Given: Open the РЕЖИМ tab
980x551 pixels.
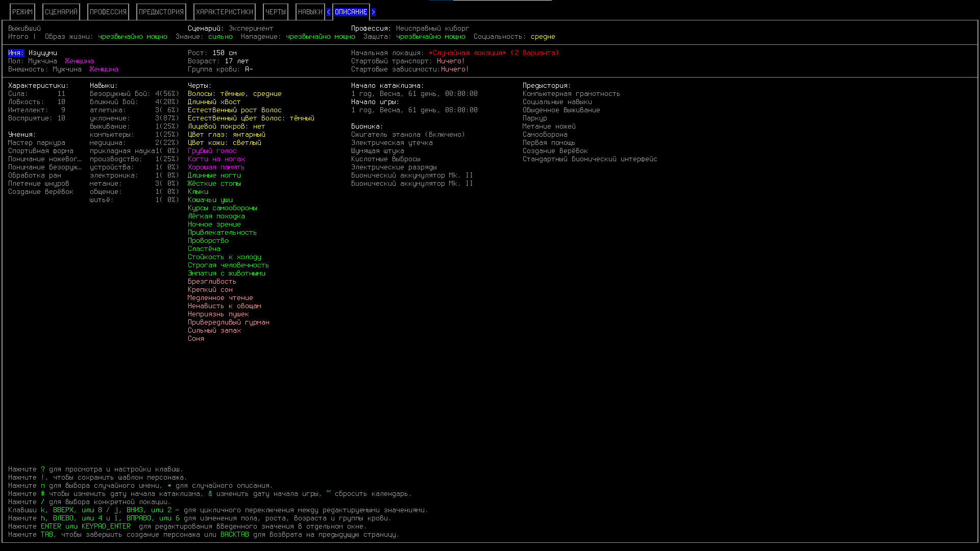Looking at the screenshot, I should 22,12.
